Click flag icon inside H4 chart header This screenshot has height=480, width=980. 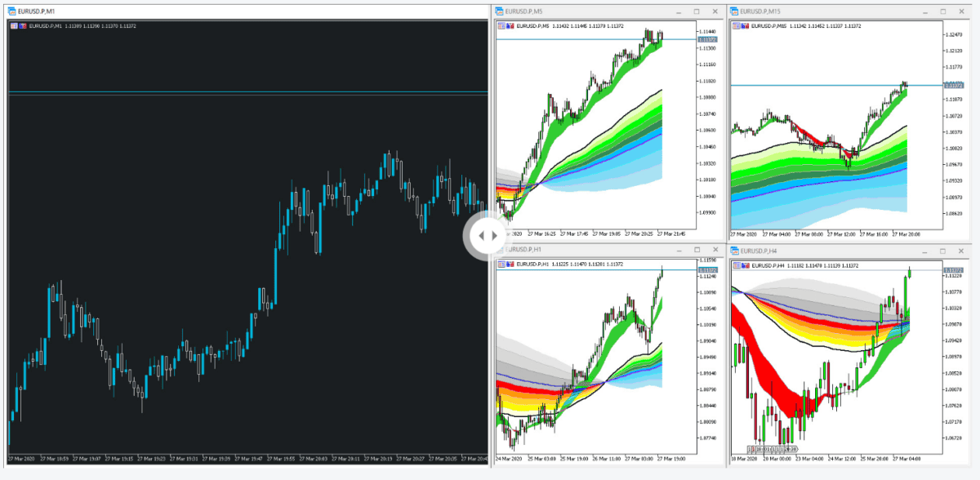click(x=745, y=265)
